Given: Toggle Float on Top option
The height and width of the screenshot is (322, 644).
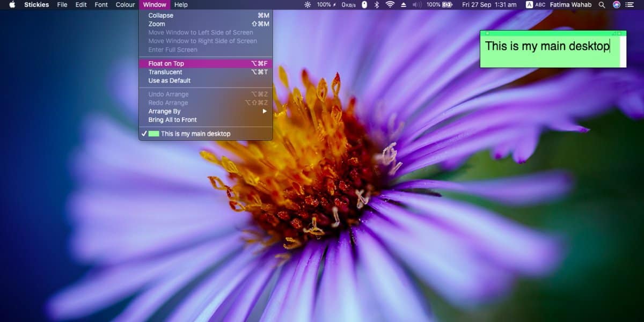Looking at the screenshot, I should click(x=206, y=63).
